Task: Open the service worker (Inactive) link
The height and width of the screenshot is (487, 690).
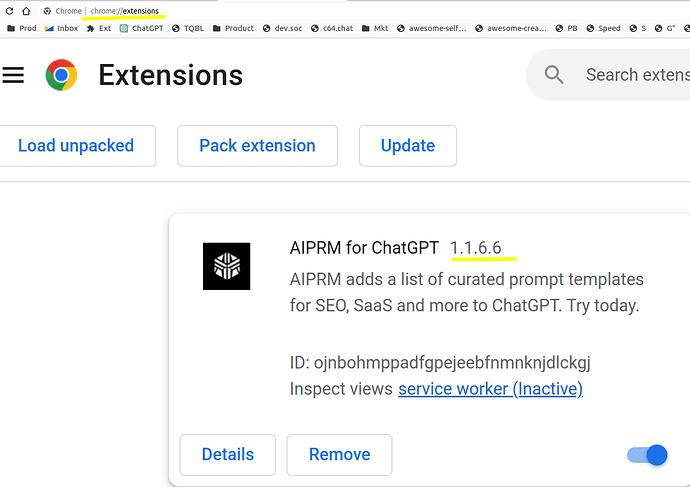Action: pyautogui.click(x=490, y=389)
